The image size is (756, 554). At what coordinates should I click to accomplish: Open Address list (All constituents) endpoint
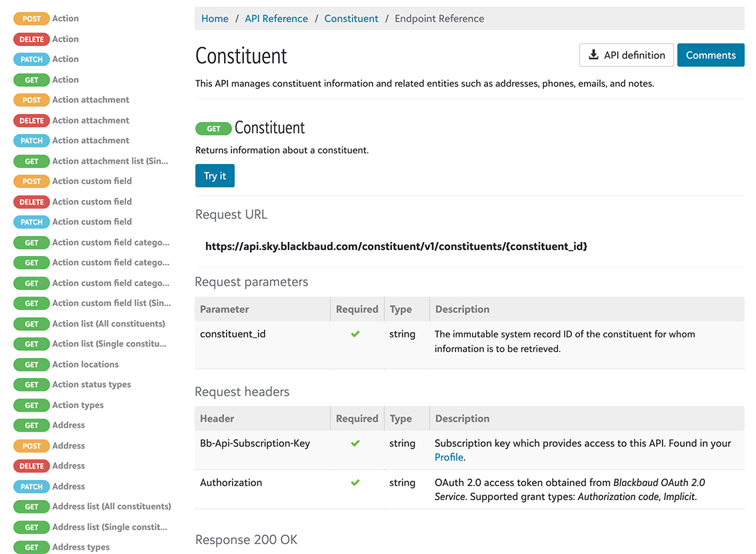pos(111,507)
